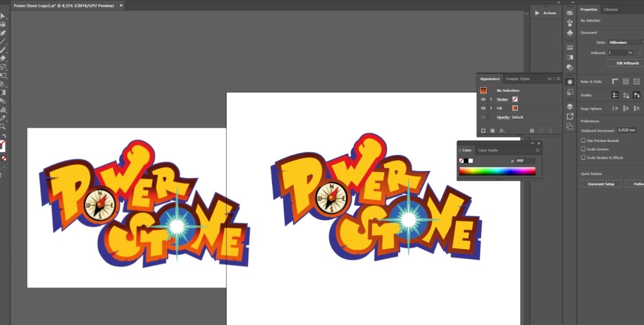This screenshot has height=325, width=644.
Task: Open the Symbols panel icon in dock
Action: click(x=570, y=33)
